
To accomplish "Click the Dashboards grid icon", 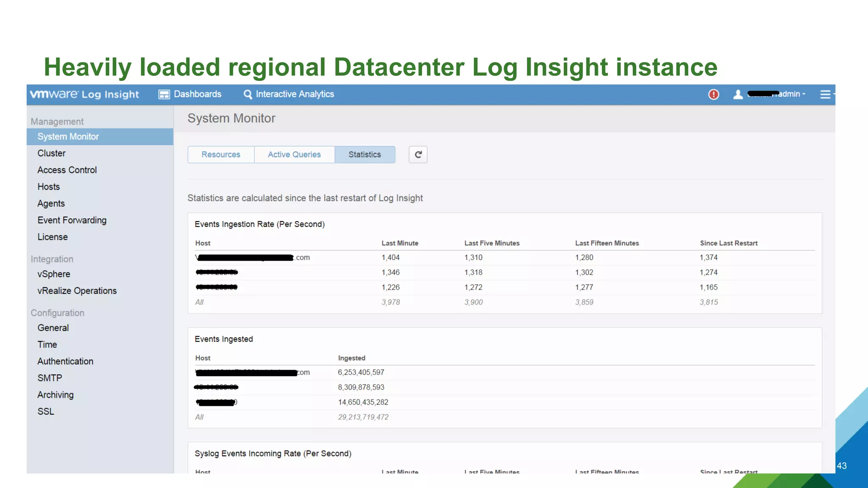I will [x=164, y=94].
